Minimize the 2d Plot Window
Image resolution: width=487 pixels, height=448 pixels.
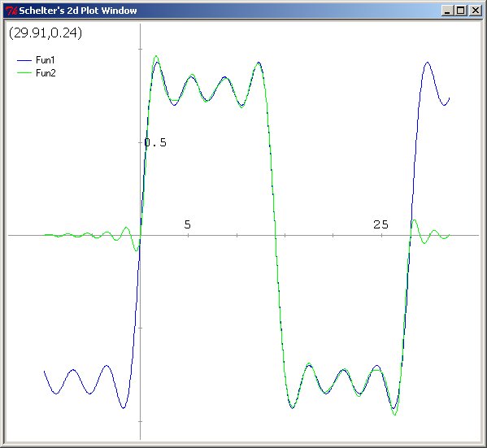tap(447, 11)
